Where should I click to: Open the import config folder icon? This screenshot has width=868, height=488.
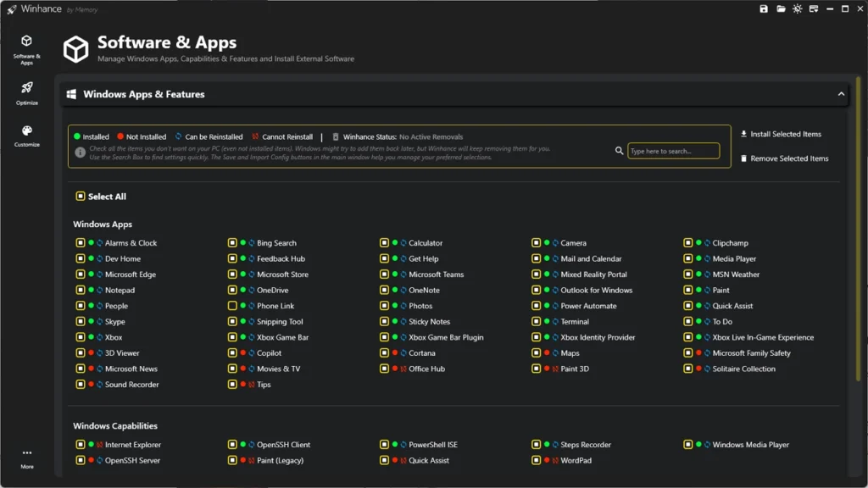point(781,8)
